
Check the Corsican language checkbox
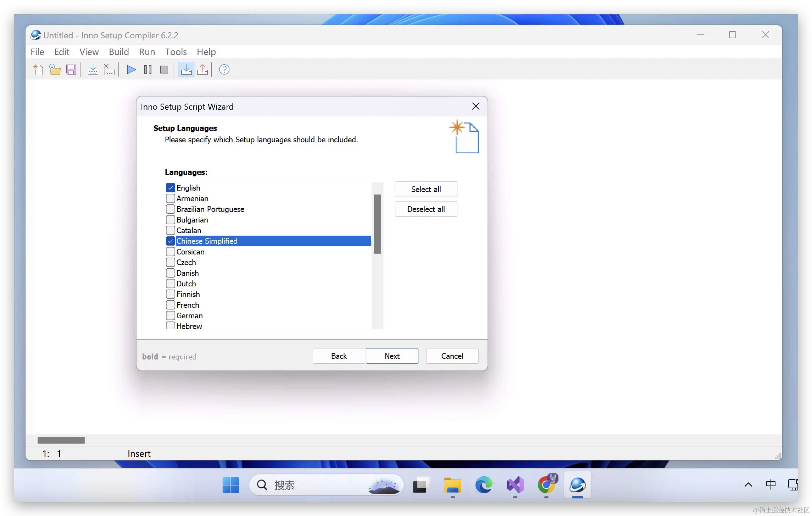(171, 252)
